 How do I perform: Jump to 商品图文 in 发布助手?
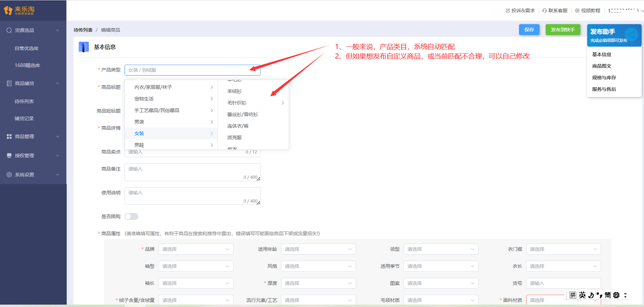coord(601,66)
